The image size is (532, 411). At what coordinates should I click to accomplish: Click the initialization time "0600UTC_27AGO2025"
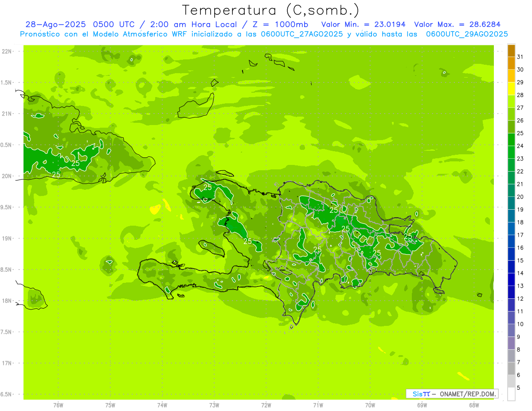[301, 34]
